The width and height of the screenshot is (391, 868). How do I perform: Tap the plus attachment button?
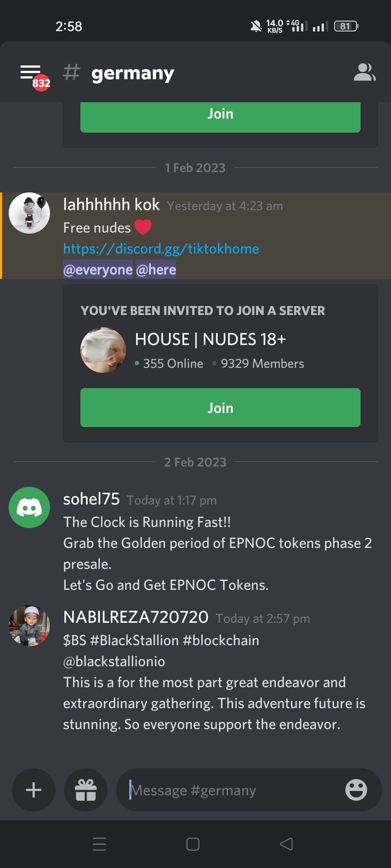34,790
